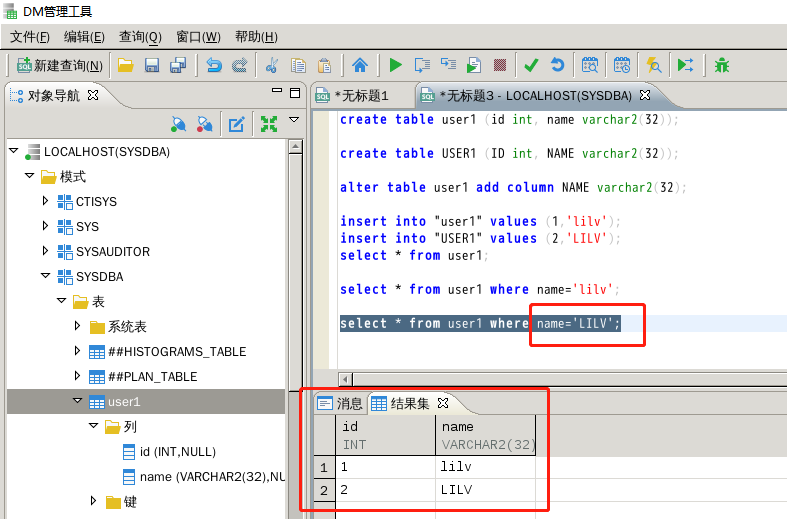
Task: Expand the 键 folder
Action: click(x=93, y=500)
